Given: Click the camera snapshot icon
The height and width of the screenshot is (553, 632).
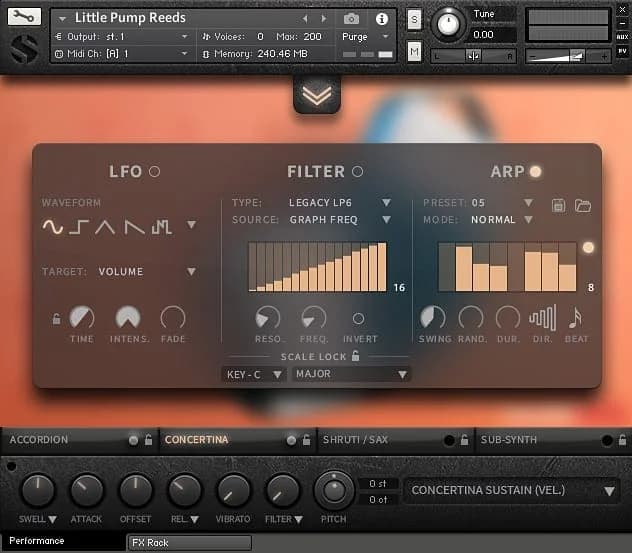Looking at the screenshot, I should [x=351, y=19].
